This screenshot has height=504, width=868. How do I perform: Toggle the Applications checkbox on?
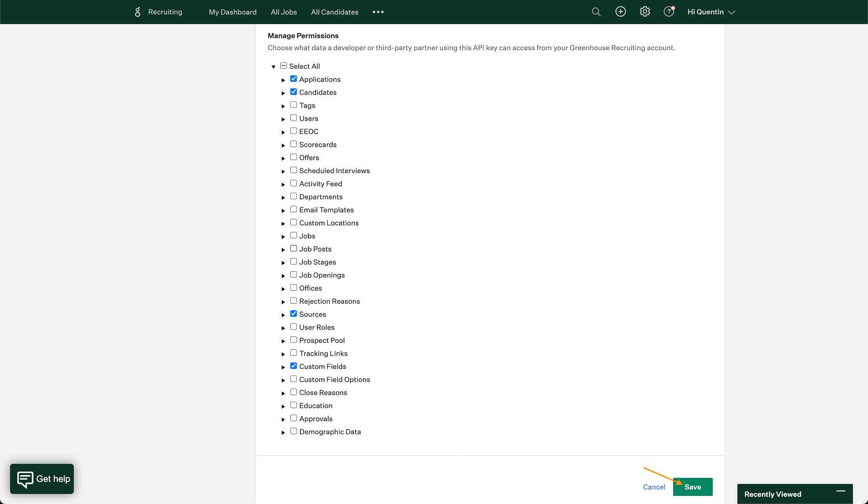pos(293,79)
